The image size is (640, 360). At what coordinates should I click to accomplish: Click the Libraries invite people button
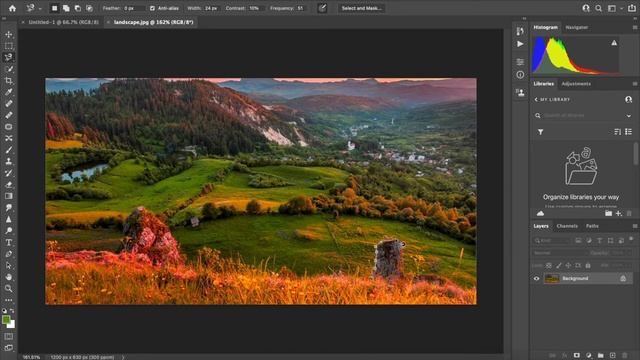629,100
